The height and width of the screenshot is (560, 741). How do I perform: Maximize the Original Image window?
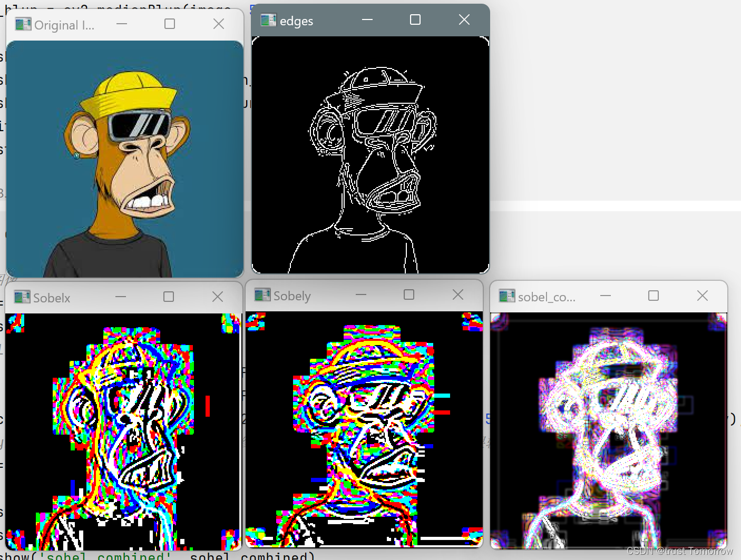(170, 24)
